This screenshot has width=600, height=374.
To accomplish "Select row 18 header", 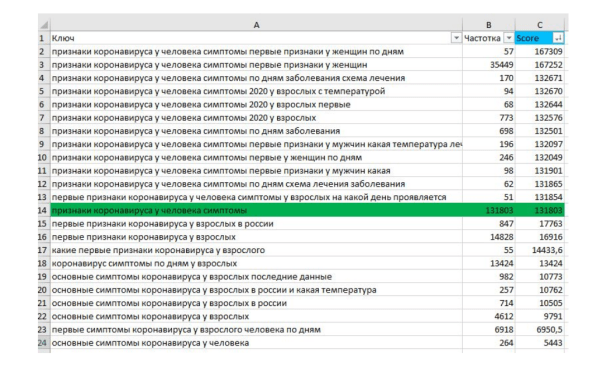I will click(44, 263).
